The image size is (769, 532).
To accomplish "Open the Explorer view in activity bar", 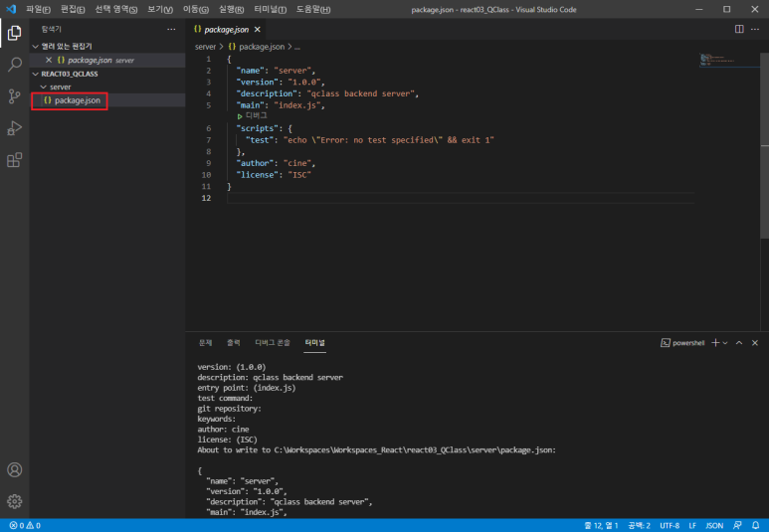I will coord(14,33).
